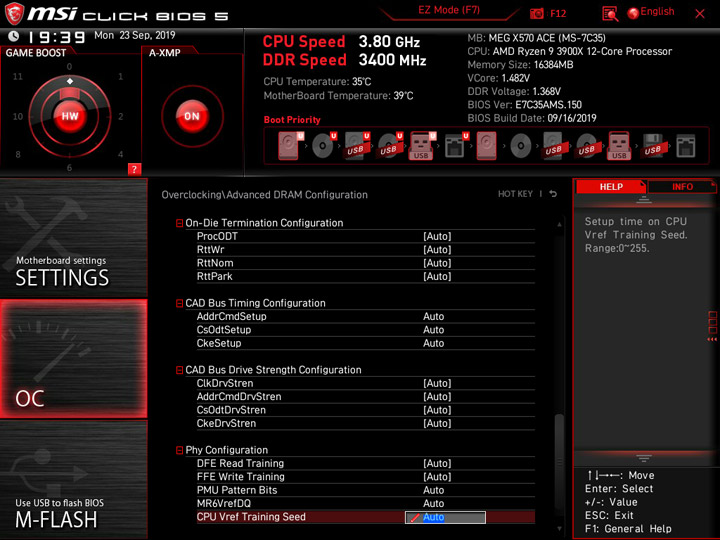This screenshot has height=540, width=720.
Task: Toggle the A-XMP ON button
Action: 192,116
